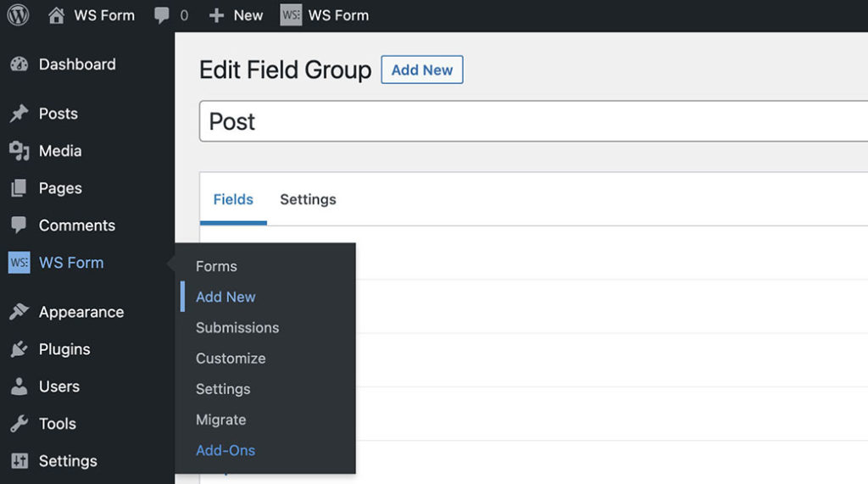Select Customize in WS Form submenu
Screen dimensions: 868x484
[x=231, y=359]
